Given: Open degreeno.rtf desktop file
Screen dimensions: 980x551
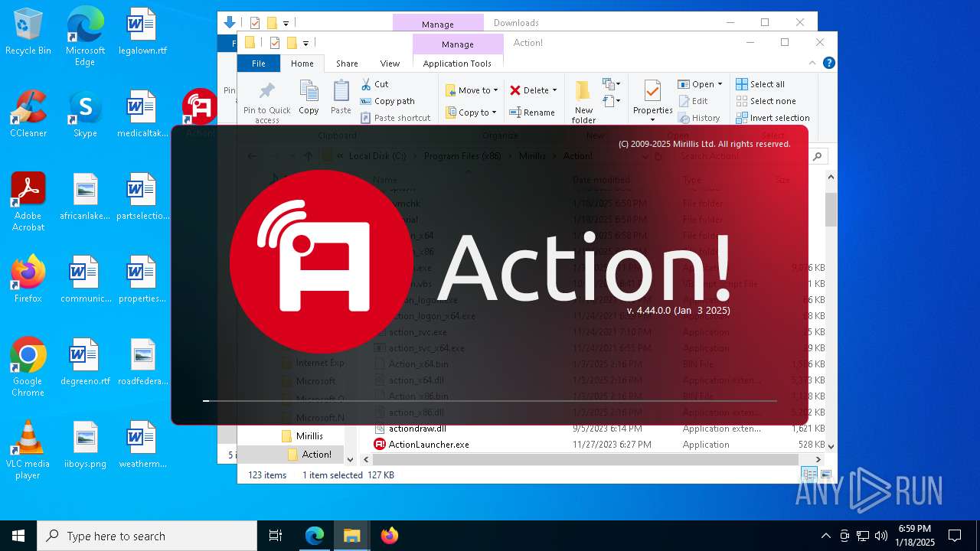Looking at the screenshot, I should (85, 363).
